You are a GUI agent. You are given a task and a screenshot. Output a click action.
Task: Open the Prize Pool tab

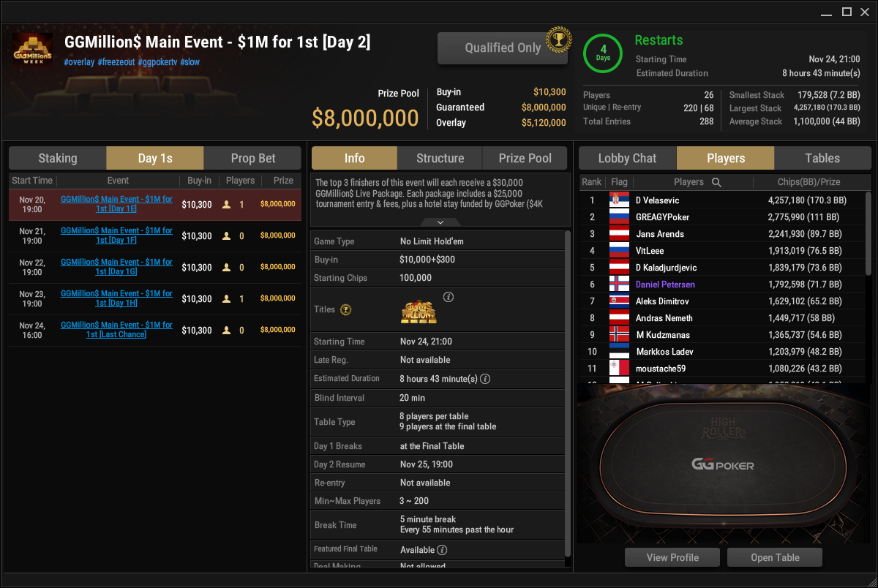coord(525,158)
